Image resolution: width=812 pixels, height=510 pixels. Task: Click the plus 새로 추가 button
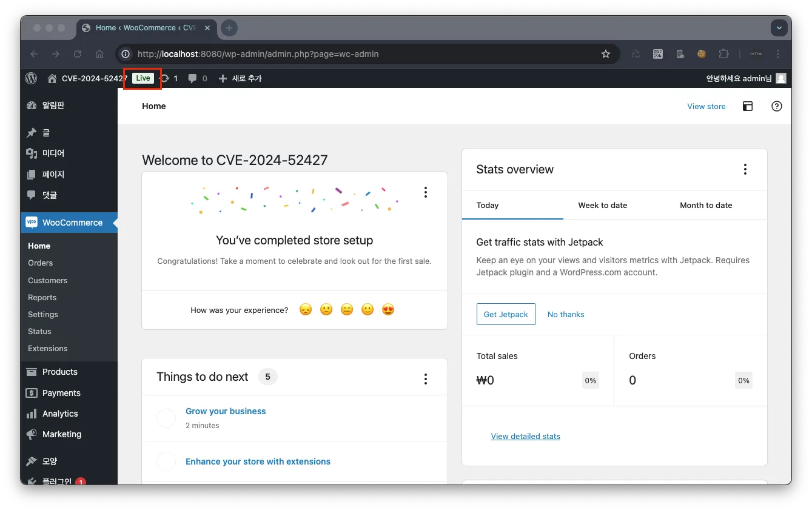tap(240, 78)
